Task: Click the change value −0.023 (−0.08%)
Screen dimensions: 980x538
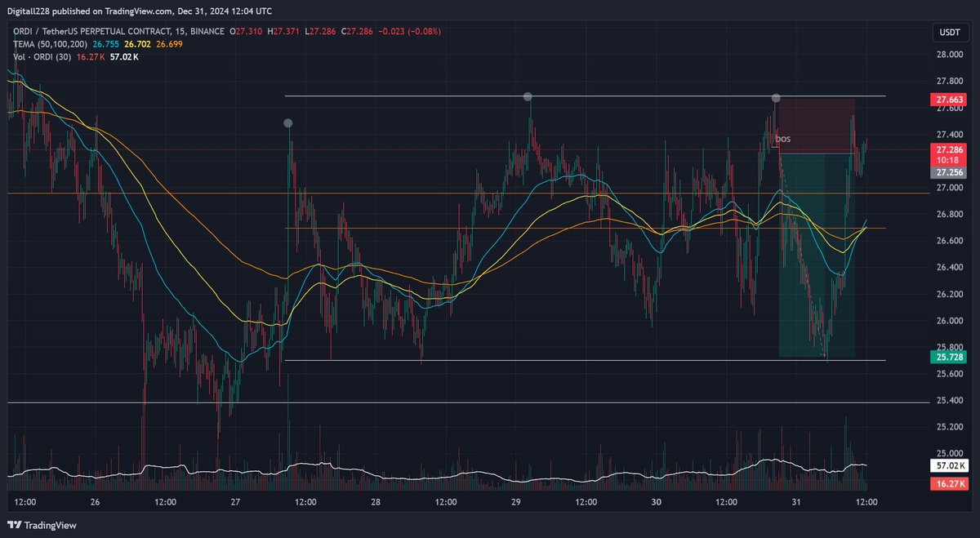Action: pos(410,31)
